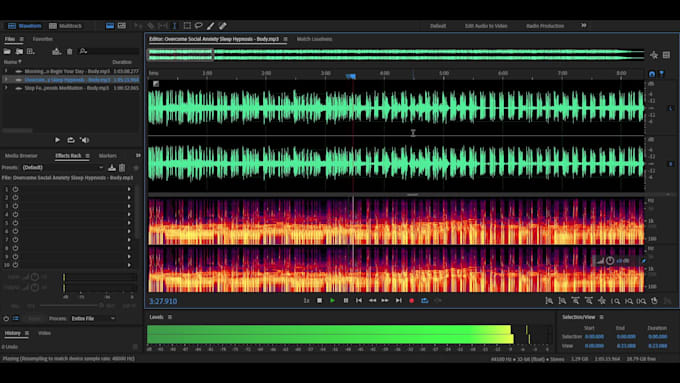680x383 pixels.
Task: Click the Rewind transport button
Action: pos(372,301)
